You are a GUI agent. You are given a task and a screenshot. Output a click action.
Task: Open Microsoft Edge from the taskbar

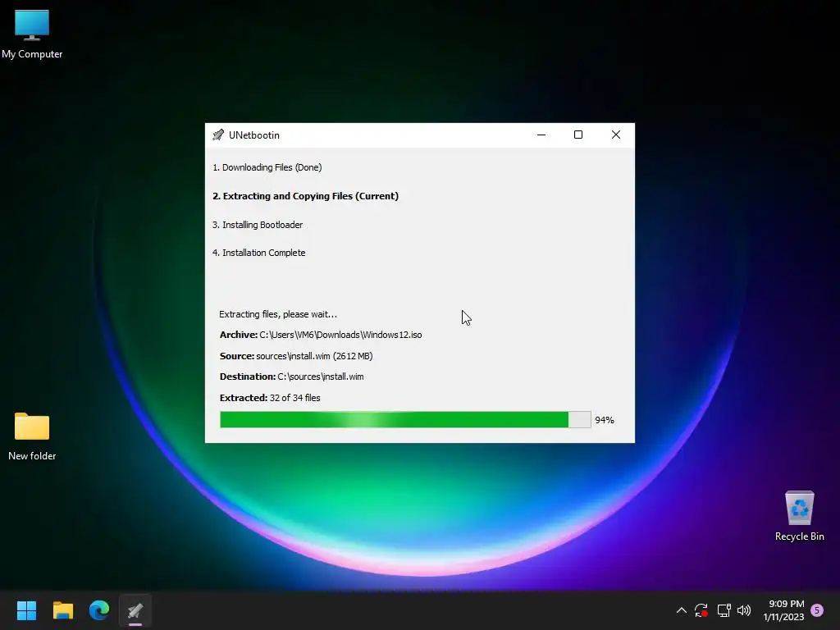(99, 610)
